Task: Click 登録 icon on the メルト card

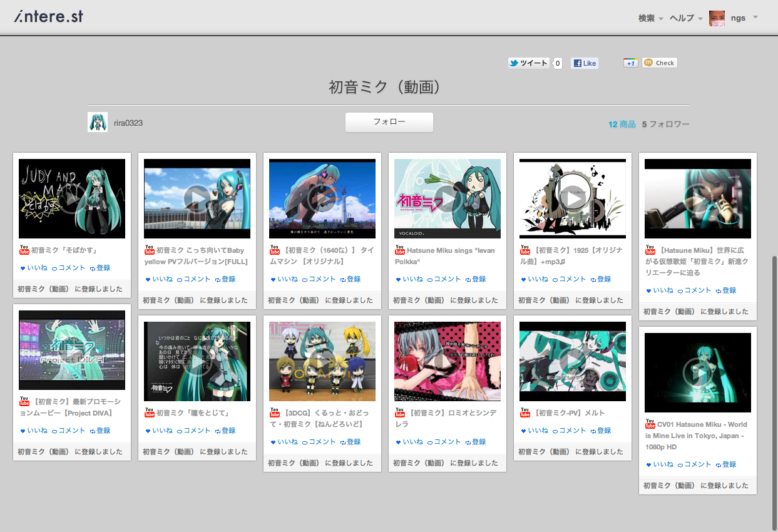Action: coord(593,431)
